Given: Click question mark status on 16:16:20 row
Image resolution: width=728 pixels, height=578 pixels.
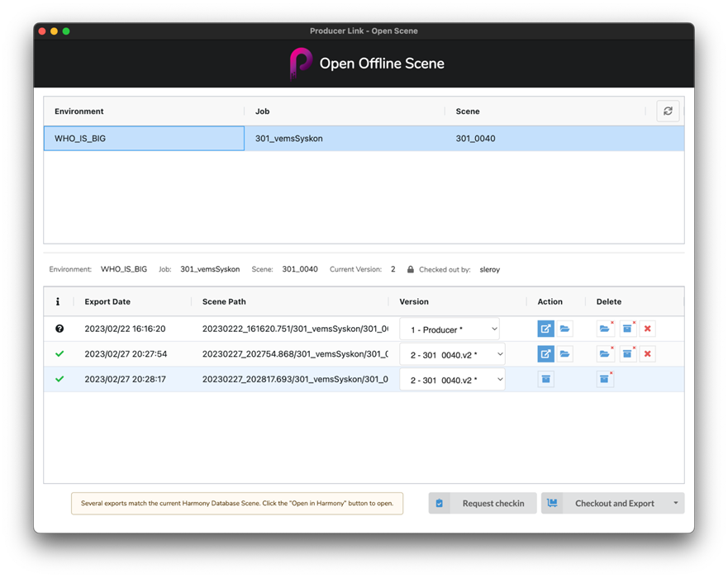Looking at the screenshot, I should [59, 329].
